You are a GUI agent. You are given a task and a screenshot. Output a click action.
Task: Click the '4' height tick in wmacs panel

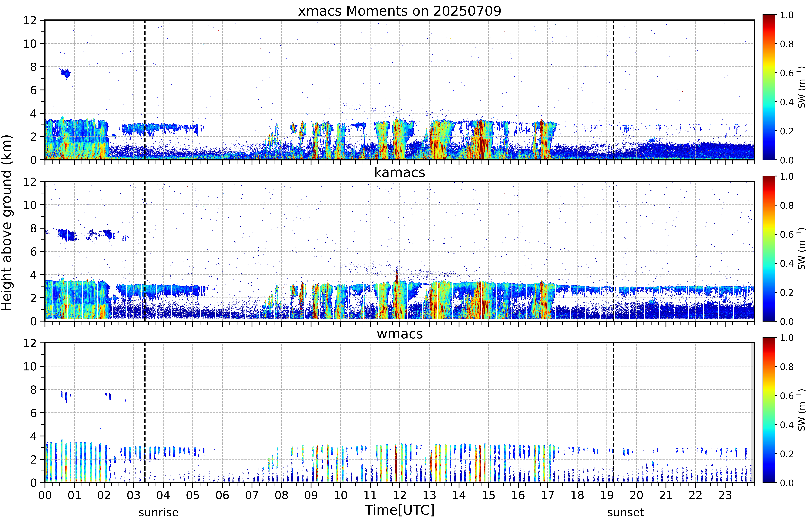click(33, 436)
